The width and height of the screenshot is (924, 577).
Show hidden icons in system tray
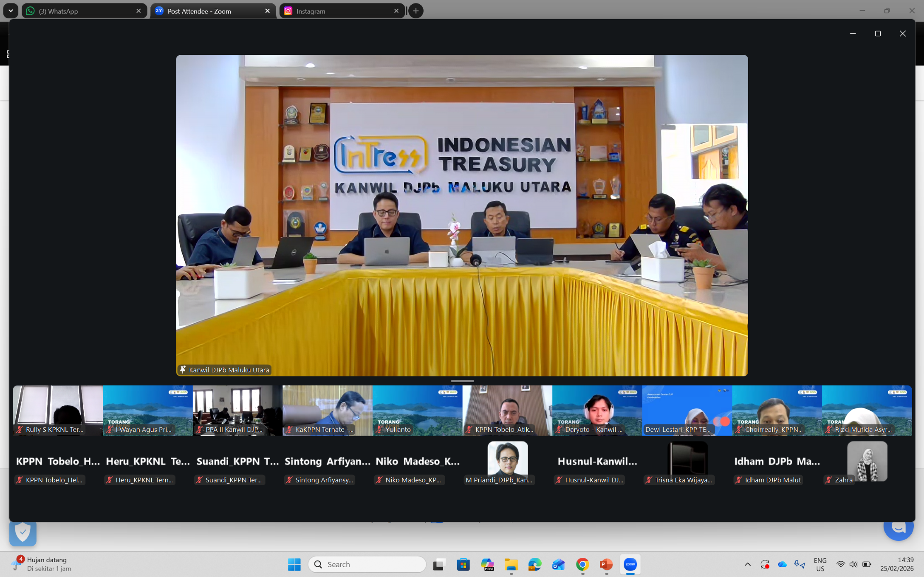tap(747, 564)
